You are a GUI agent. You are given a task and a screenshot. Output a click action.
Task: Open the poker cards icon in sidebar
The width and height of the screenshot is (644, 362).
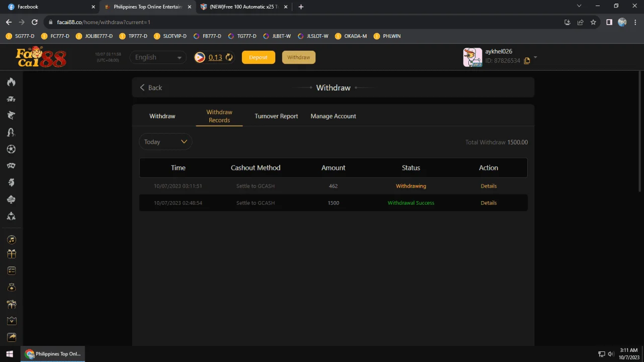(11, 165)
